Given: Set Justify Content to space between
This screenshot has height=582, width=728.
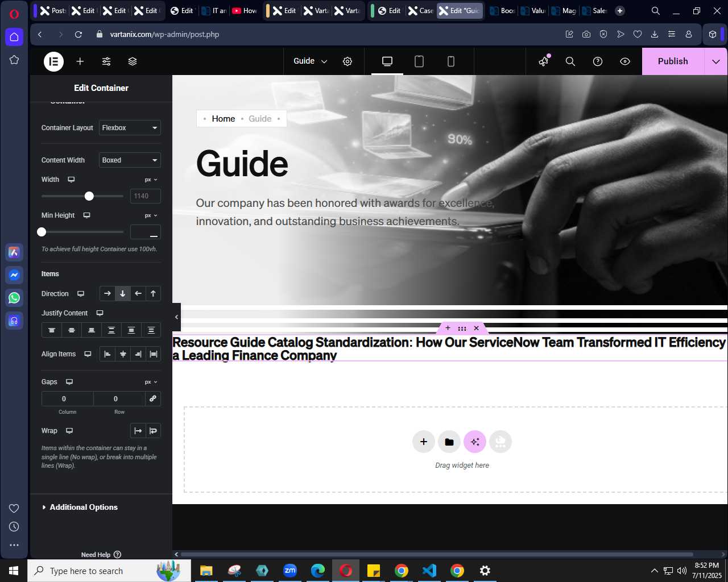Looking at the screenshot, I should tap(111, 330).
